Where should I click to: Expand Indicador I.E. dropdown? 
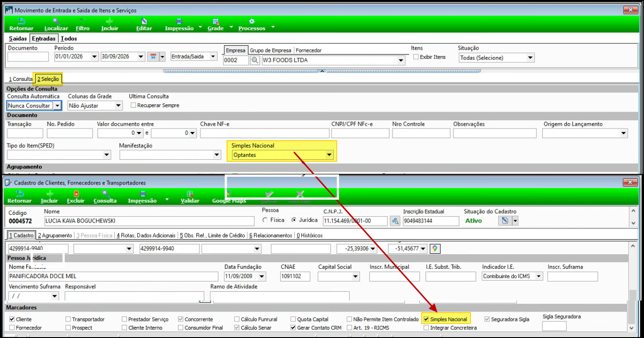click(x=539, y=276)
